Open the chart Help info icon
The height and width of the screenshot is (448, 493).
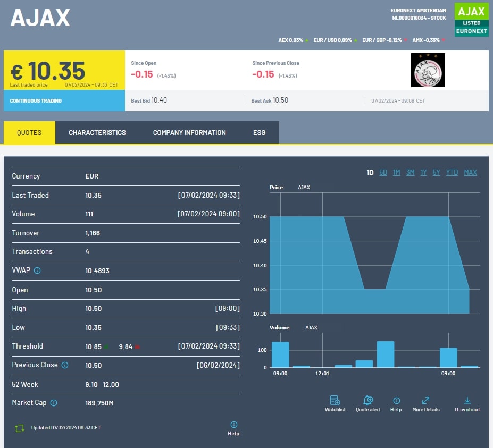click(397, 401)
